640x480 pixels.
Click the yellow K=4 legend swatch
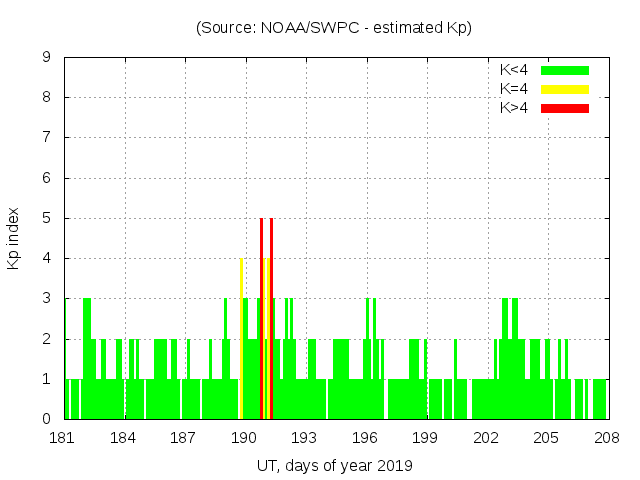click(x=565, y=89)
